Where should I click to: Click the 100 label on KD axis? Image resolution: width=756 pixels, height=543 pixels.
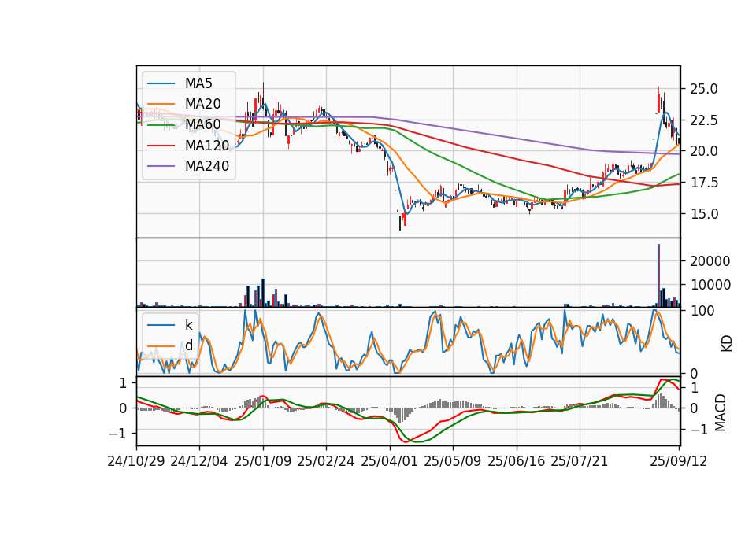[x=702, y=311]
